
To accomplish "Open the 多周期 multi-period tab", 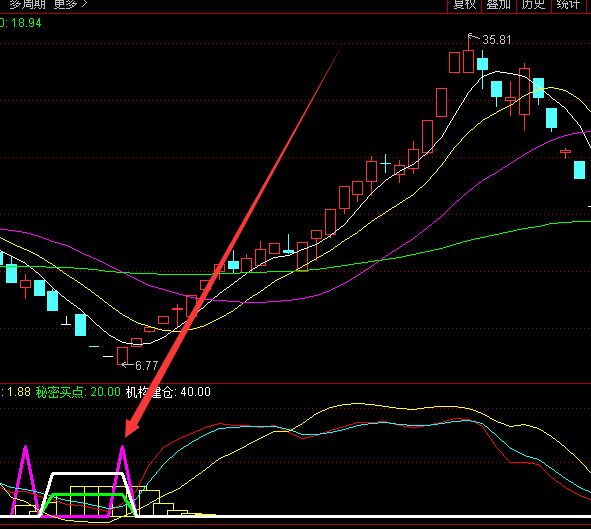I will [27, 4].
